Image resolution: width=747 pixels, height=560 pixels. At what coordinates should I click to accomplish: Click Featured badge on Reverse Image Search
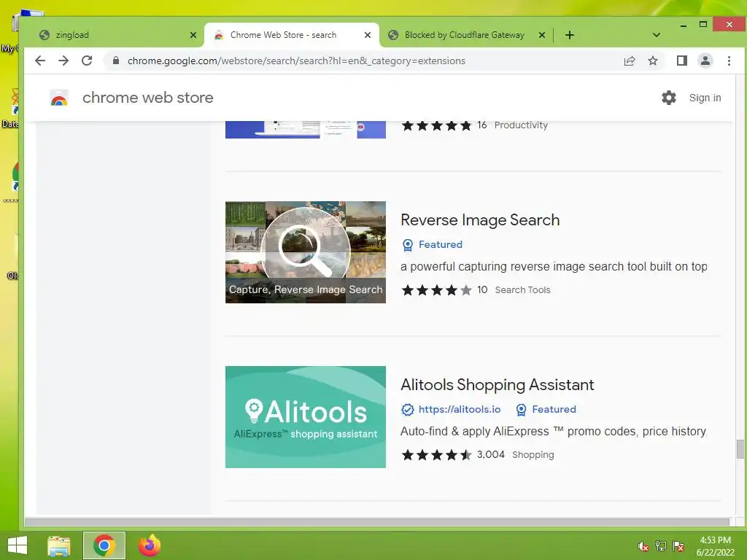tap(433, 244)
